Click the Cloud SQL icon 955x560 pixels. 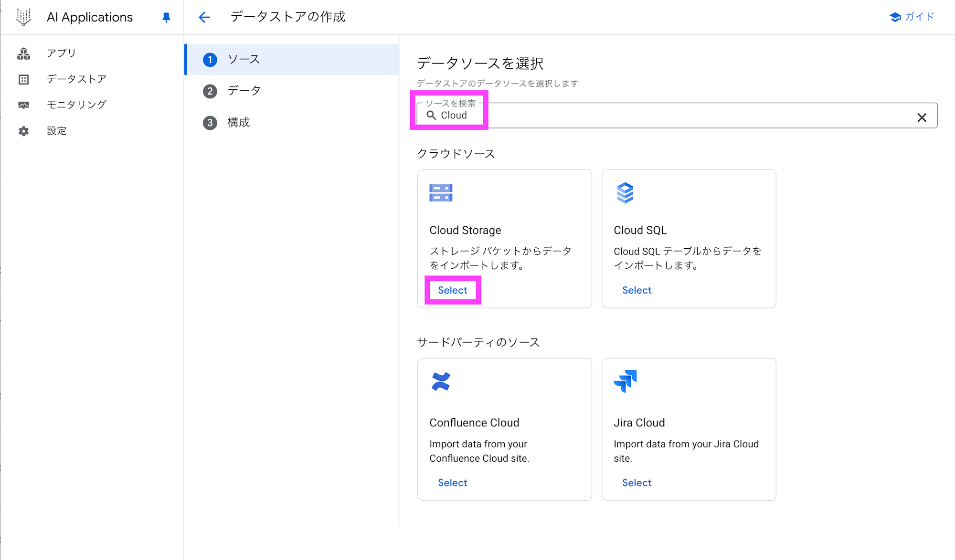tap(625, 193)
